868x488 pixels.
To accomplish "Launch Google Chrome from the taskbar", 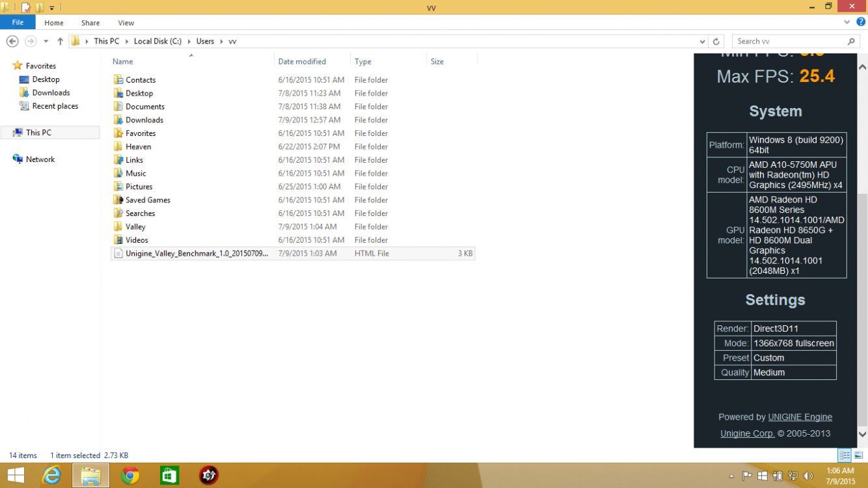I will pos(130,476).
